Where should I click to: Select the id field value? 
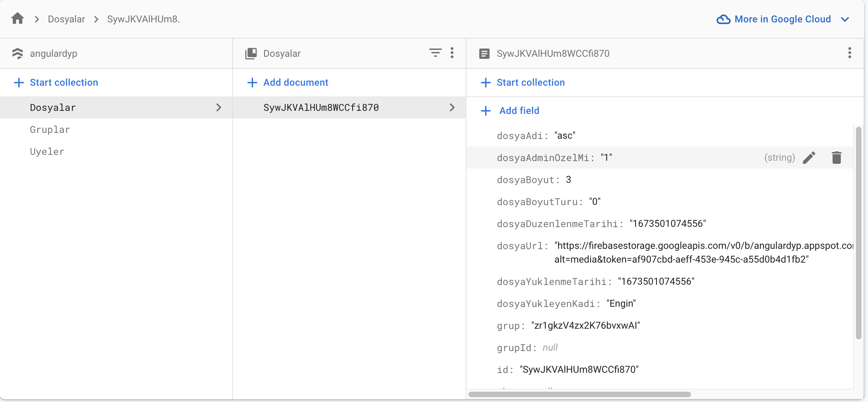pyautogui.click(x=579, y=370)
